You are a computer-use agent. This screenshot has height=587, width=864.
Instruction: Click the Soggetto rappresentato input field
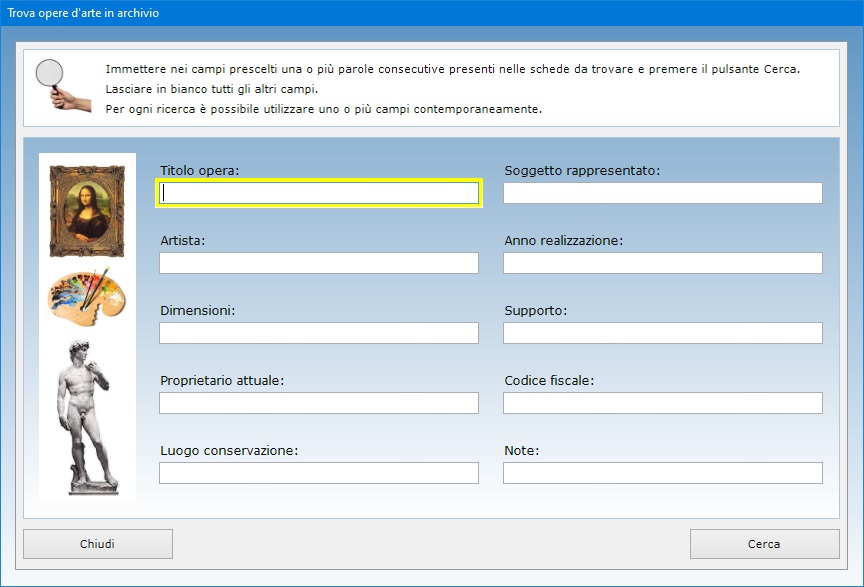tap(662, 193)
